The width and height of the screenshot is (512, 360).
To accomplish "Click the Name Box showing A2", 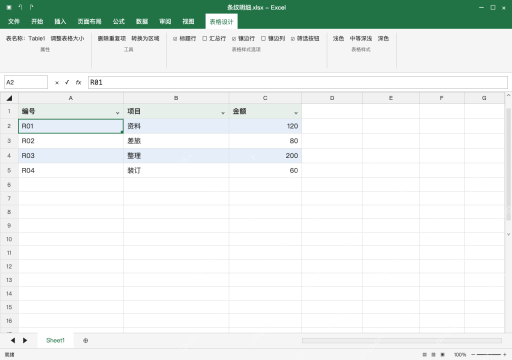I will [26, 82].
